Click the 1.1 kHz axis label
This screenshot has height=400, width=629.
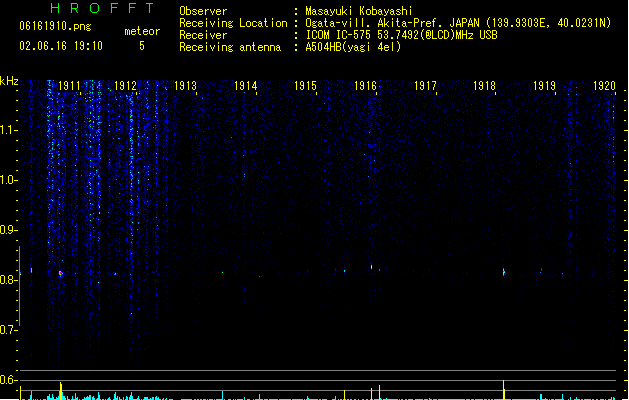tap(8, 130)
